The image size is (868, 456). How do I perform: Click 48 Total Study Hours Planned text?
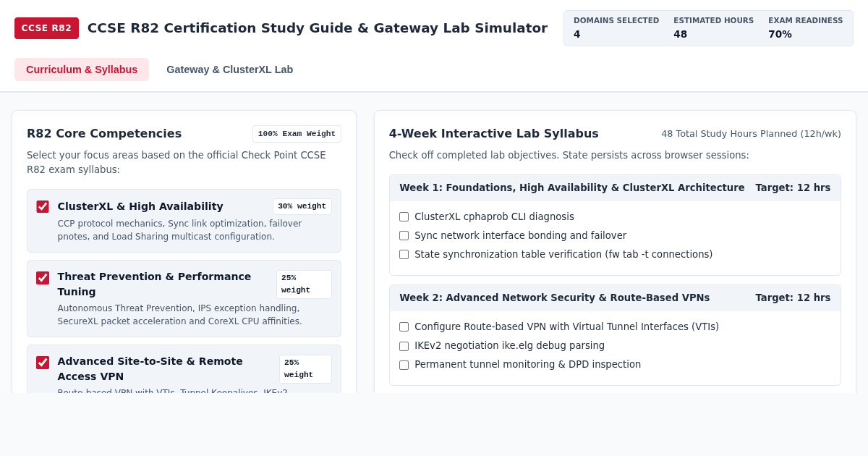point(751,133)
